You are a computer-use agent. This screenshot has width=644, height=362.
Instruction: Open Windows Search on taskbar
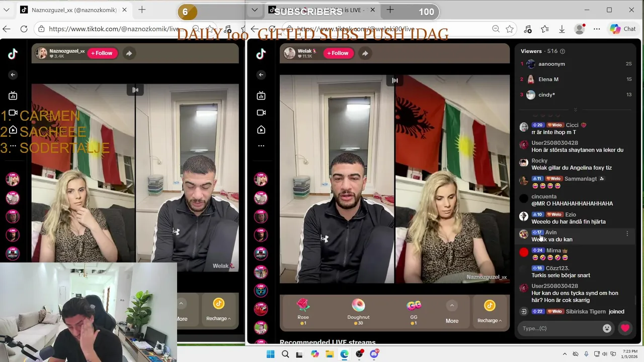[x=285, y=354]
